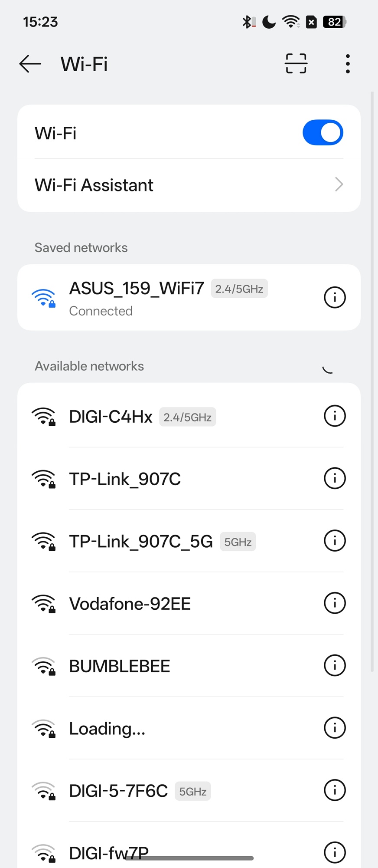Click the info icon on Loading row
The height and width of the screenshot is (868, 378).
tap(335, 728)
